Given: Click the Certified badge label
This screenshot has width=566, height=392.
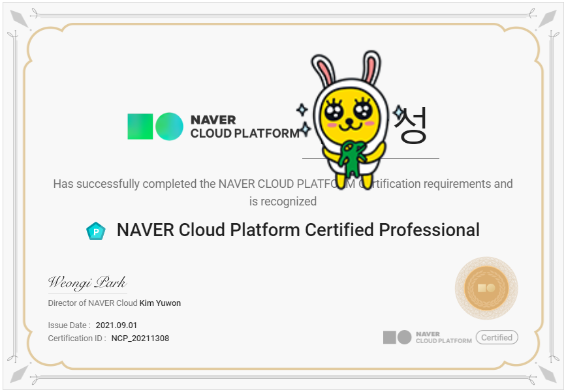Looking at the screenshot, I should point(497,338).
